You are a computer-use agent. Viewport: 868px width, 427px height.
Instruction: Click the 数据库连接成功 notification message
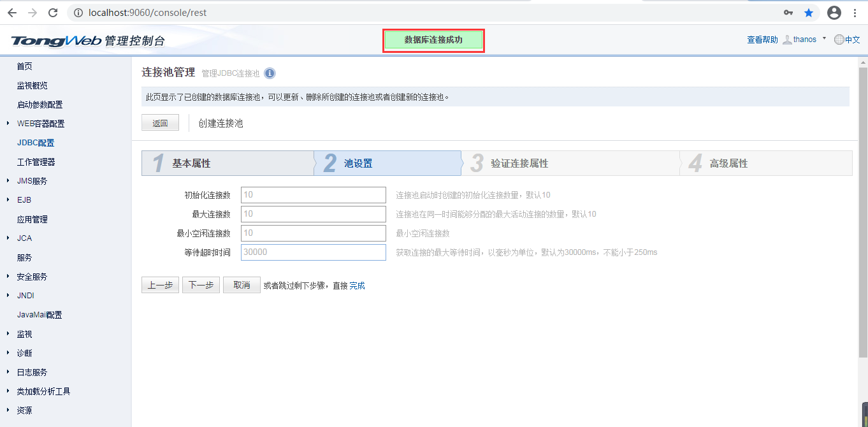[x=433, y=40]
